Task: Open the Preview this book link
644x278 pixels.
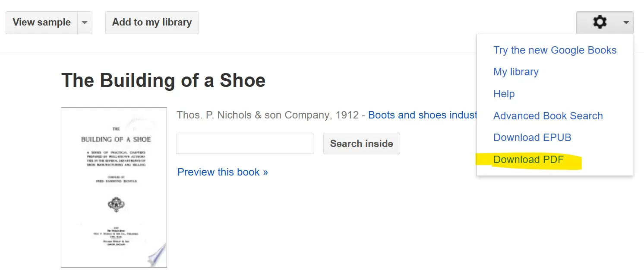Action: 222,172
